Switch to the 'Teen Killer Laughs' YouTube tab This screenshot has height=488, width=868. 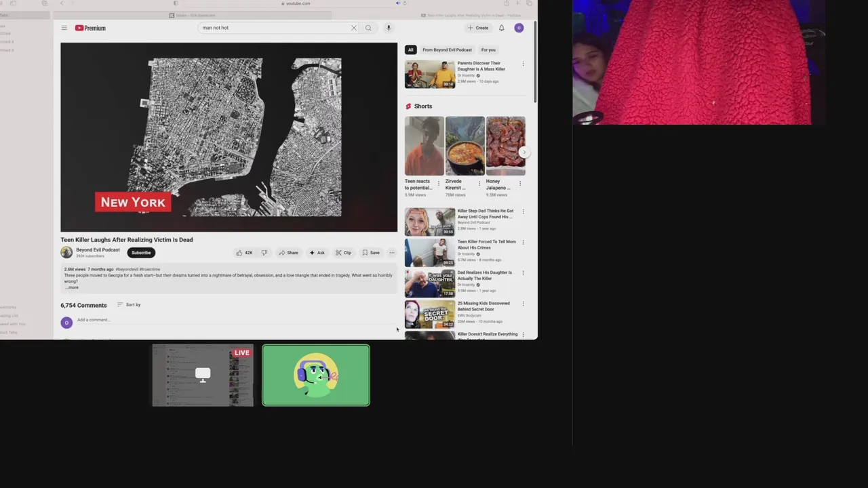[471, 15]
